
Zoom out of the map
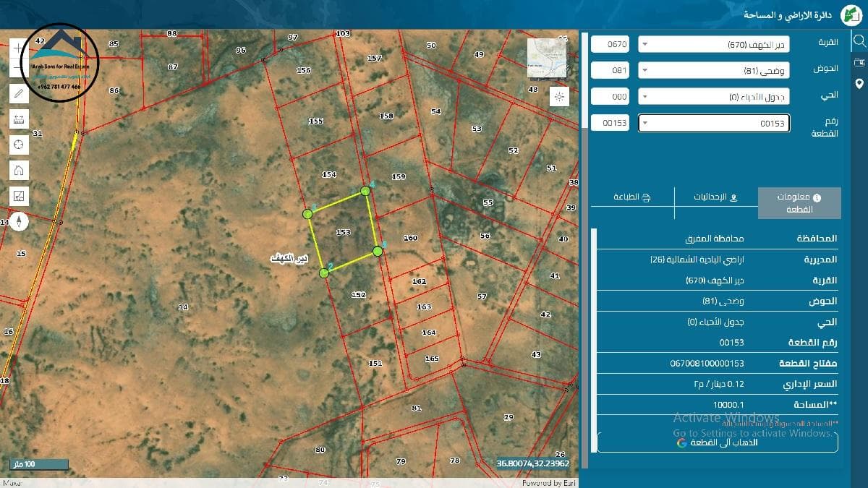19,69
